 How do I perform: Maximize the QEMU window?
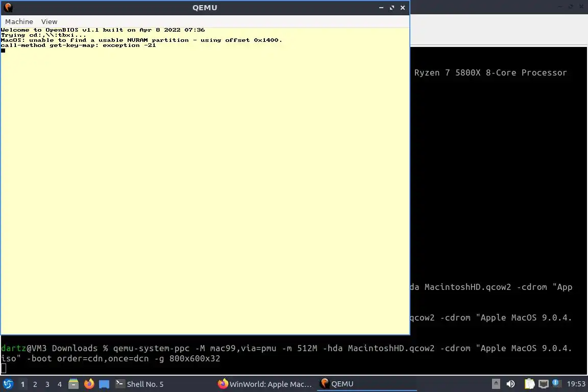[392, 8]
